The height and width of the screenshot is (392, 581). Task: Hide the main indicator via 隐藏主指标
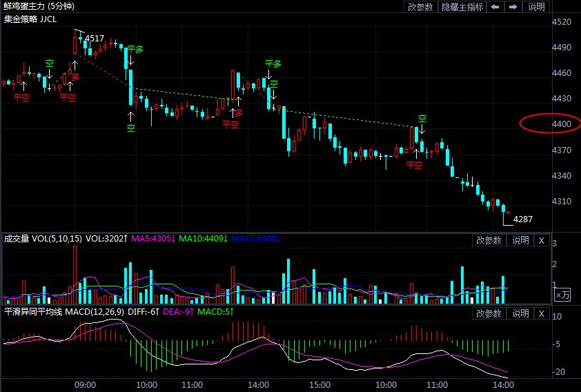462,7
